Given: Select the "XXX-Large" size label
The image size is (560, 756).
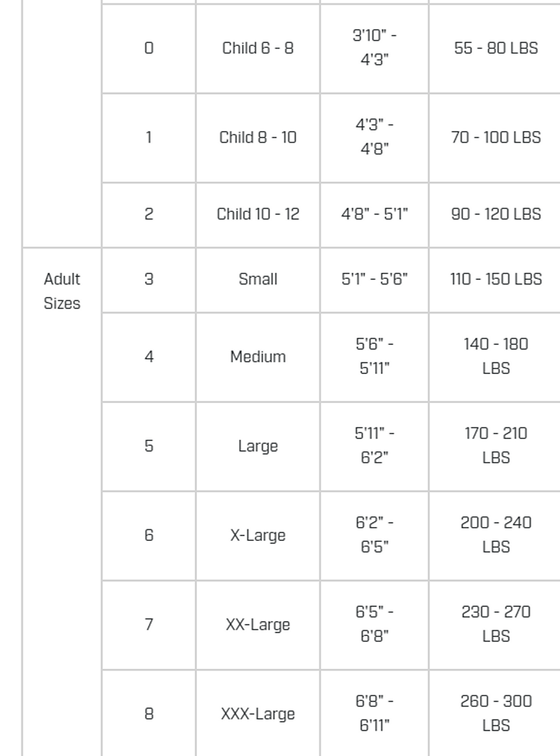Looking at the screenshot, I should click(258, 714).
